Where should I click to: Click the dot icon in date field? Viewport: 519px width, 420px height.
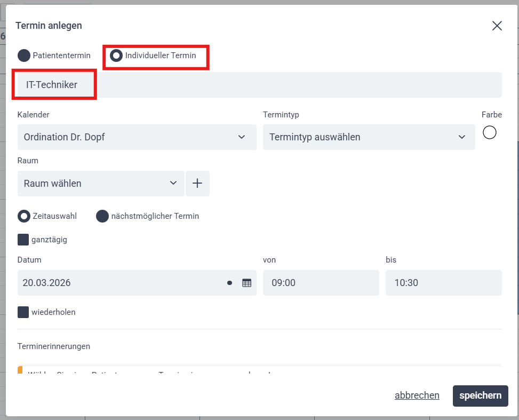coord(229,283)
